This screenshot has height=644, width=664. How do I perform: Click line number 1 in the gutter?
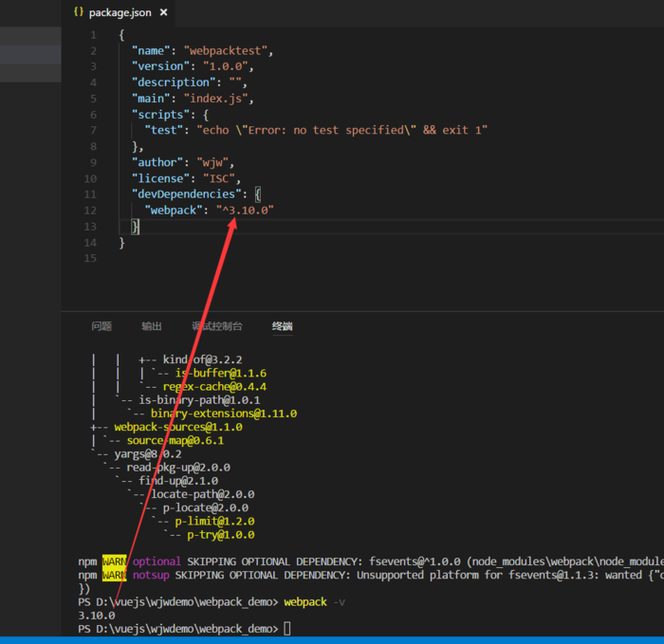coord(93,35)
